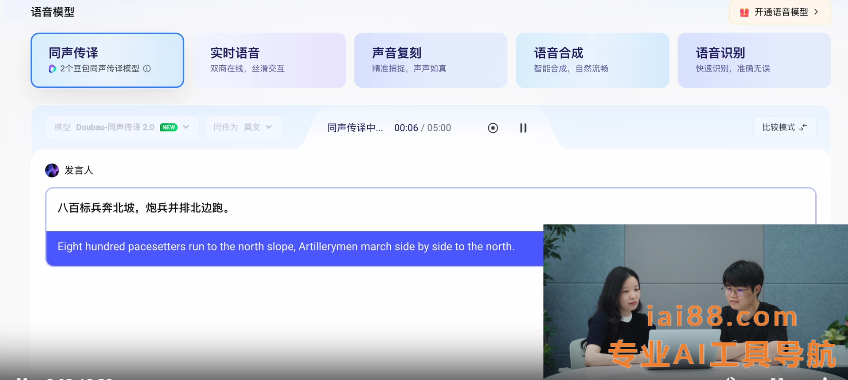Open the 声音复刻 tab
Image resolution: width=848 pixels, height=380 pixels.
click(x=430, y=60)
